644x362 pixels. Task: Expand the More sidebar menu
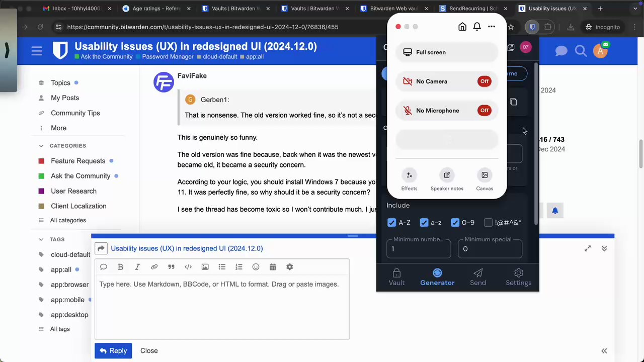tap(58, 128)
